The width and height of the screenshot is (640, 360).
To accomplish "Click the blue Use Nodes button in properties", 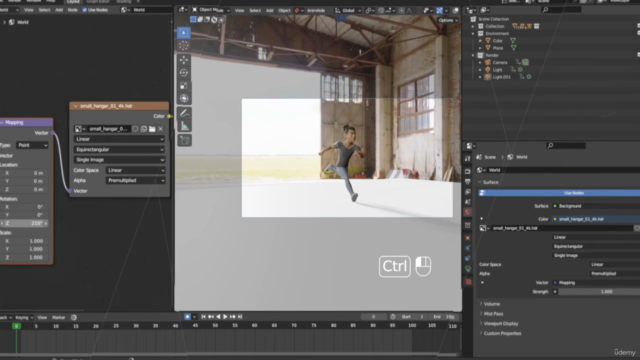I will [x=559, y=193].
